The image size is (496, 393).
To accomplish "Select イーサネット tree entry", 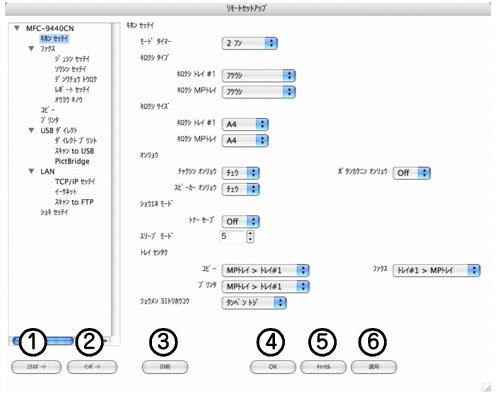I will [x=66, y=192].
